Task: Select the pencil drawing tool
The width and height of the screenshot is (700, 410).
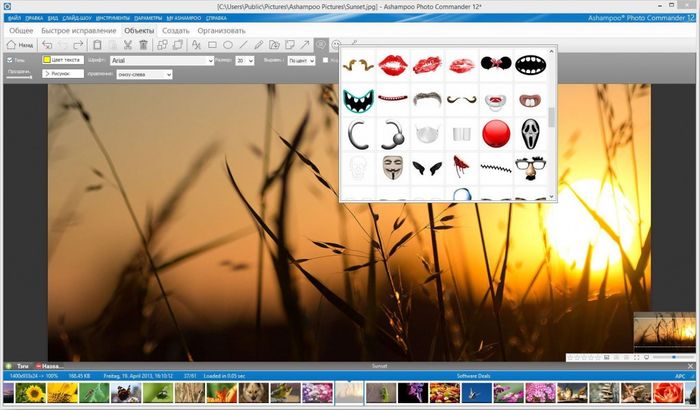Action: [259, 45]
